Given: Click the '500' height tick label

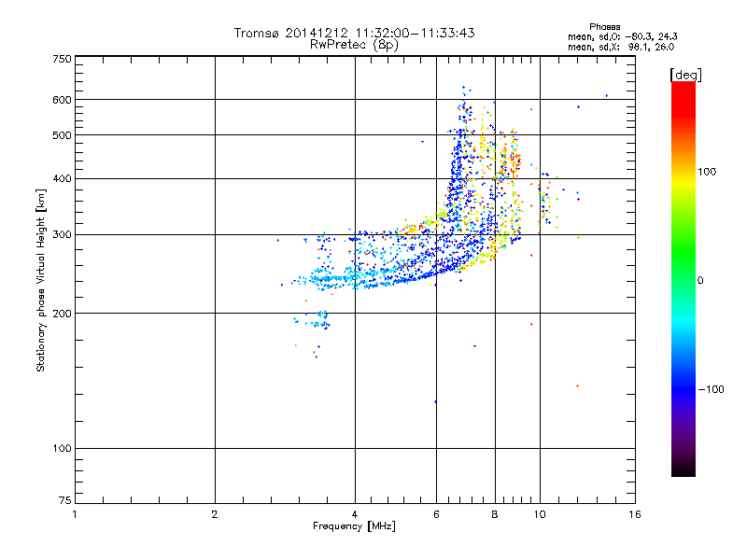Looking at the screenshot, I should click(x=63, y=135).
